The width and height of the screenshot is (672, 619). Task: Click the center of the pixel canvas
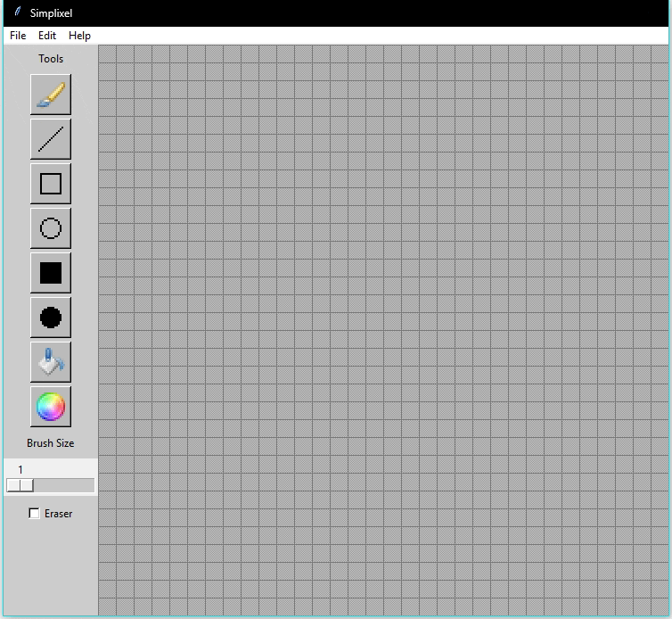[383, 330]
